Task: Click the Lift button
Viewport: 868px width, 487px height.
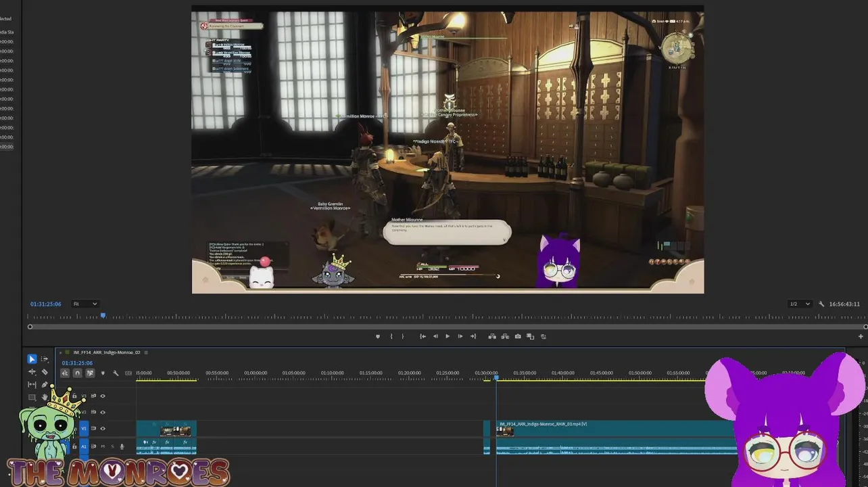Action: click(x=492, y=336)
